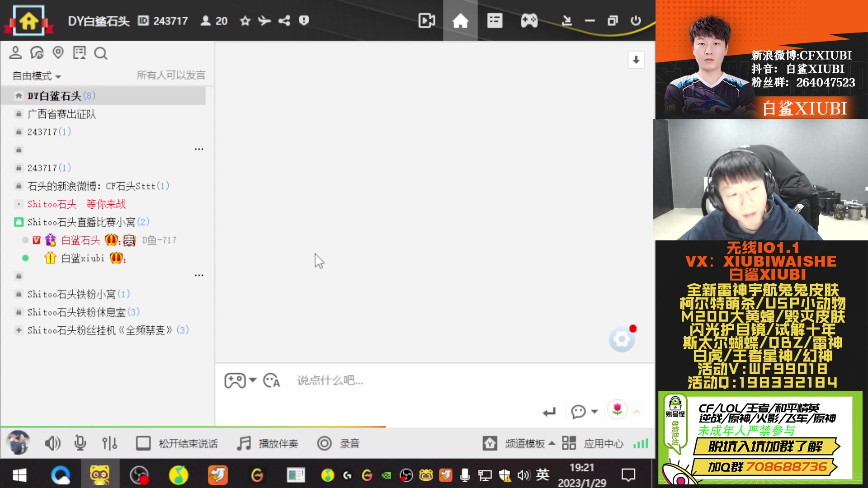Open the Edge browser taskbar icon
This screenshot has height=488, width=868.
[60, 475]
